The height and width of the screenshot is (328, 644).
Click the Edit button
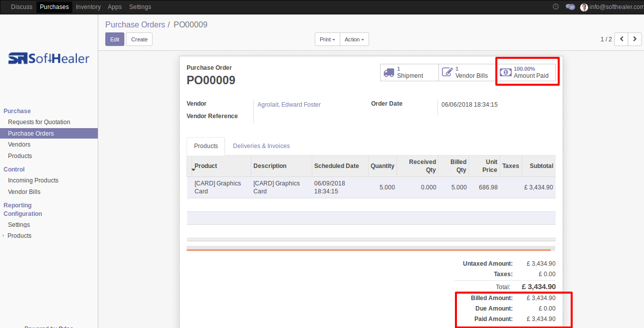click(115, 39)
